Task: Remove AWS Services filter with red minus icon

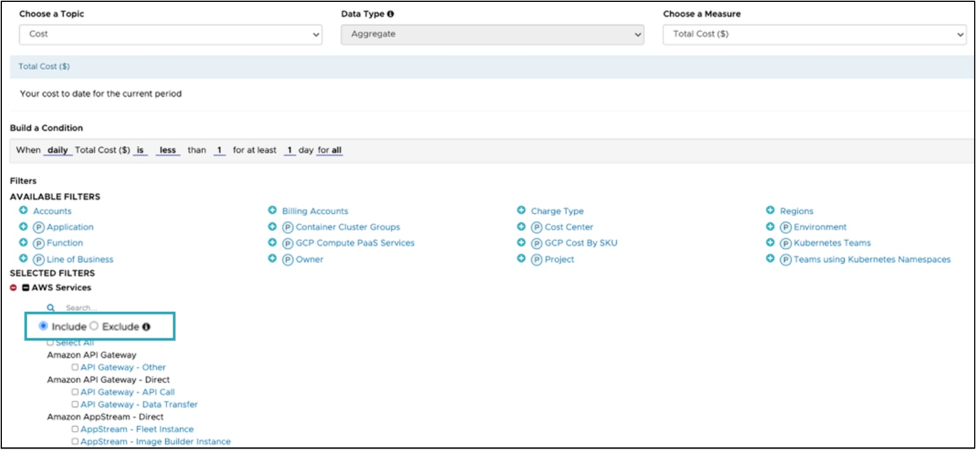Action: [14, 288]
